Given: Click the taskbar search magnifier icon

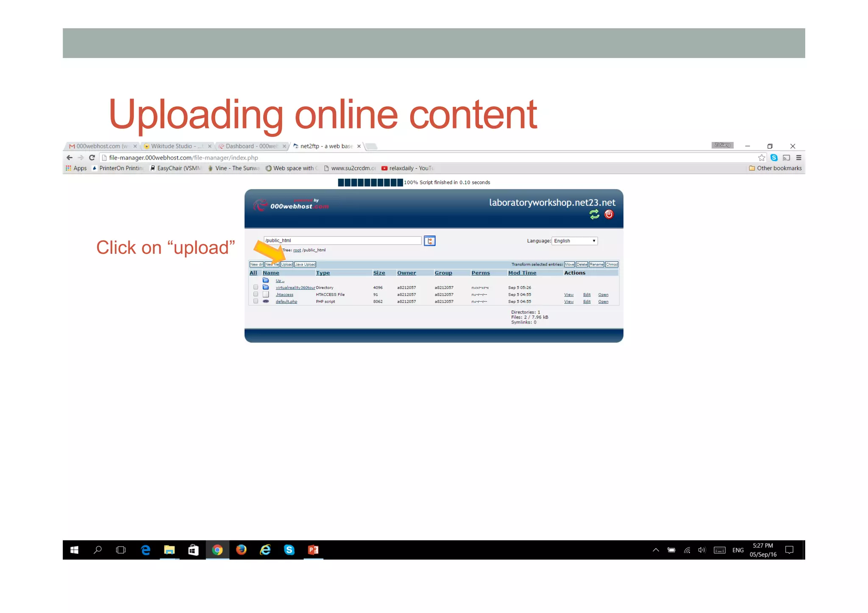Looking at the screenshot, I should [x=97, y=550].
